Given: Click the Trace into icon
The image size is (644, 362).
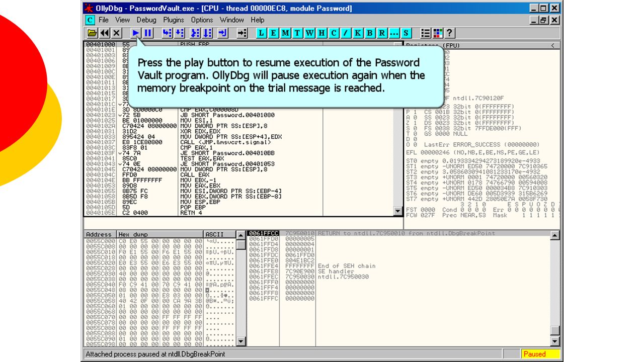Looking at the screenshot, I should pos(195,33).
